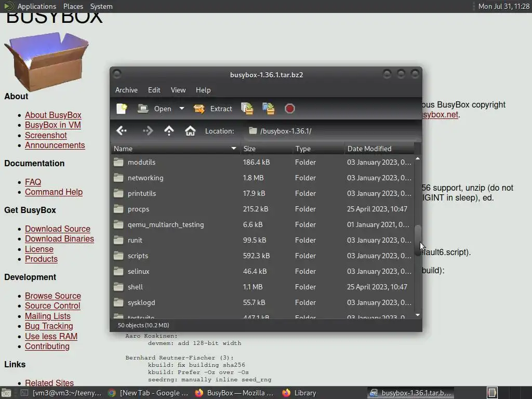Open the Mailing Lists link
This screenshot has width=532, height=399.
coord(47,316)
